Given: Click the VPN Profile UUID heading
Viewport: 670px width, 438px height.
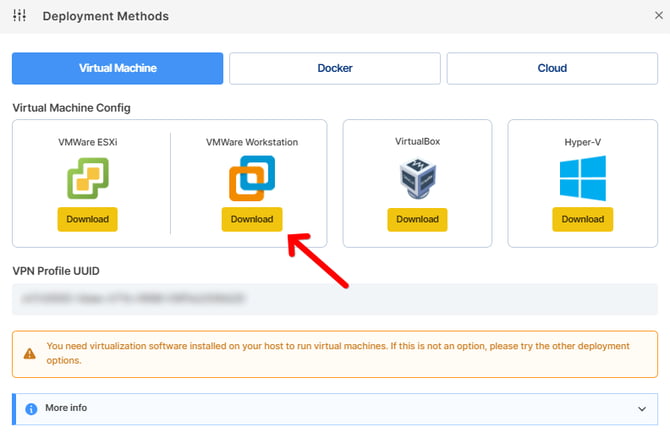Looking at the screenshot, I should click(56, 271).
